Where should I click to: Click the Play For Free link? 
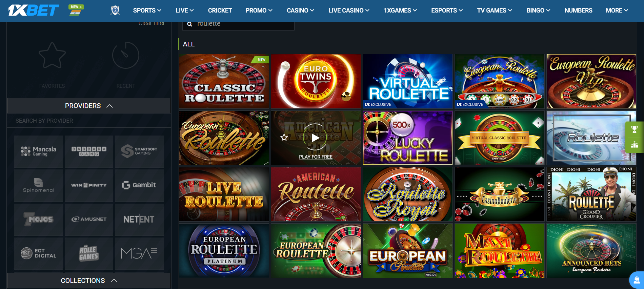pyautogui.click(x=316, y=157)
